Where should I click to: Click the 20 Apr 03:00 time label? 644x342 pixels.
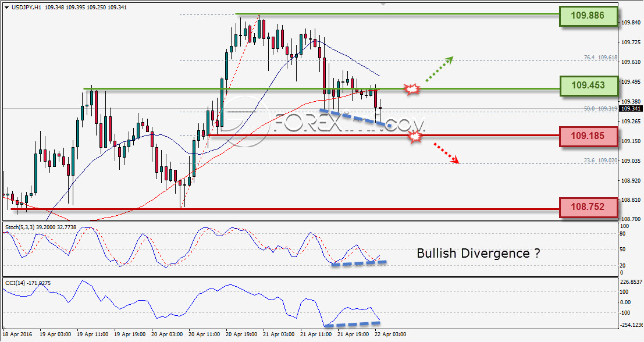pos(167,334)
